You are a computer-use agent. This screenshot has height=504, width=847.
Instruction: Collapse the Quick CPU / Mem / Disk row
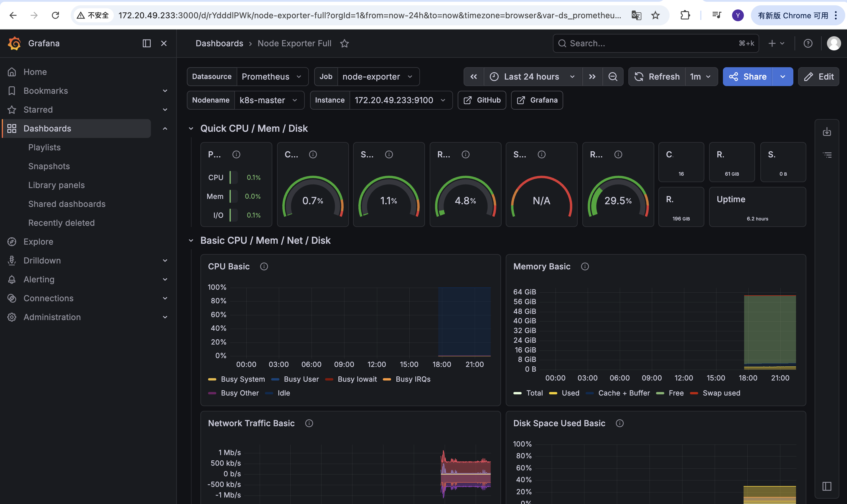191,129
